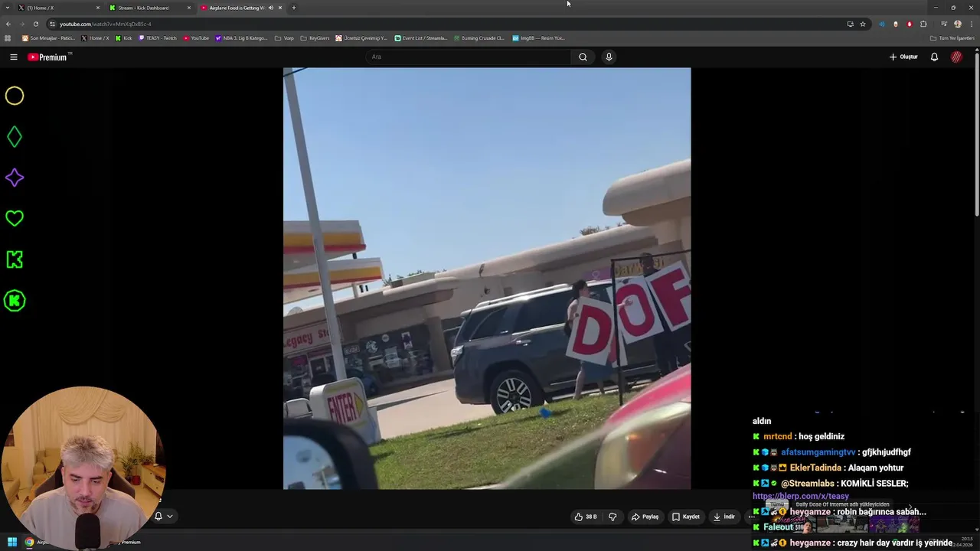Click the Oluştur create button

coord(903,57)
